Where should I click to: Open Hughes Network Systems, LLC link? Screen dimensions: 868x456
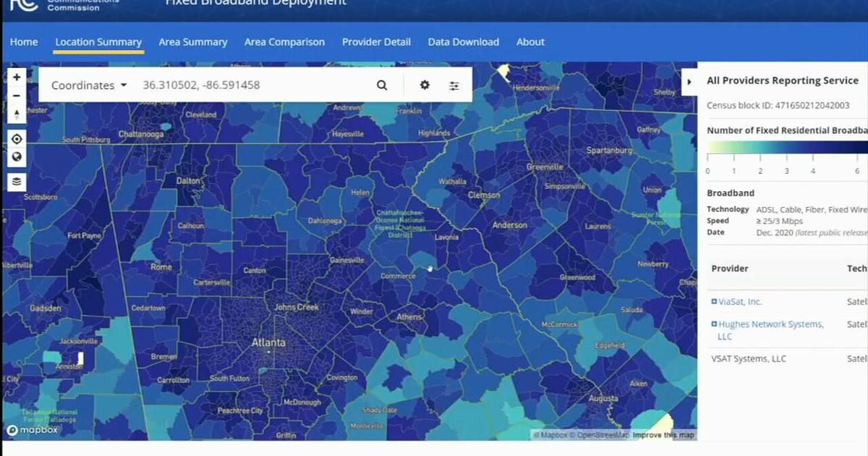[x=770, y=330]
